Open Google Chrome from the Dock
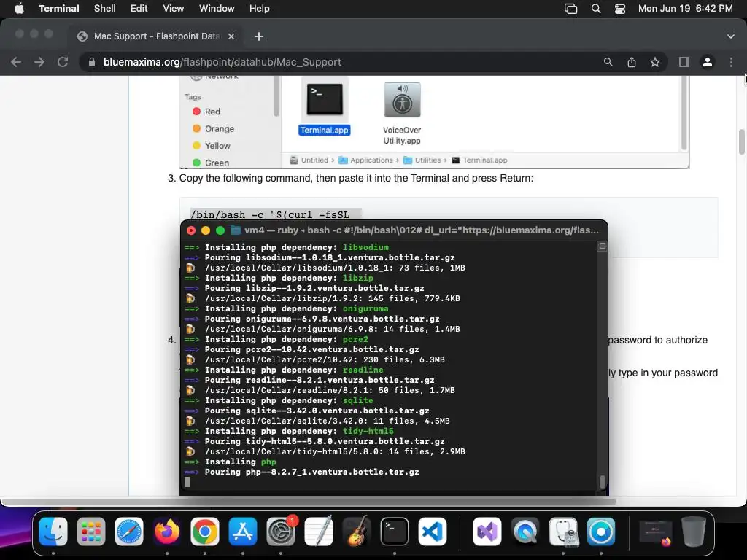The height and width of the screenshot is (560, 747). 205,532
